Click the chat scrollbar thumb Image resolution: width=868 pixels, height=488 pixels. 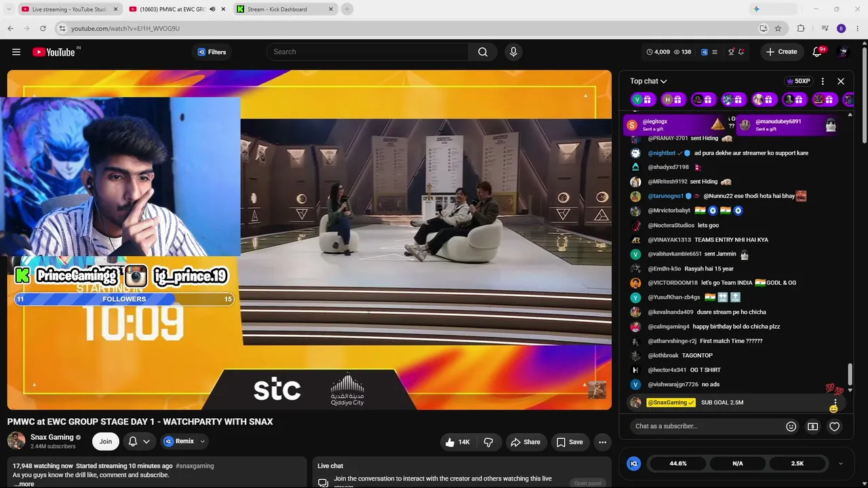pos(850,373)
